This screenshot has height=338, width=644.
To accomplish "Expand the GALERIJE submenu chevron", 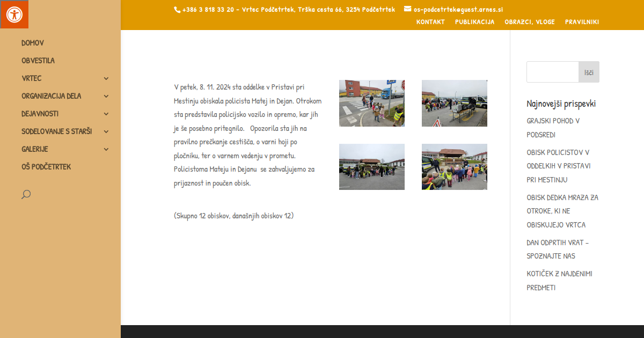I will coord(106,149).
